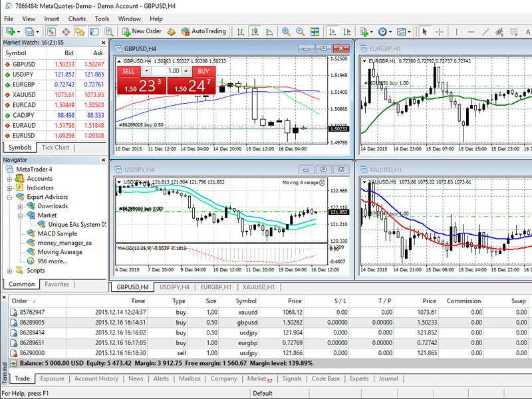Click the New Order button
Screen dimensions: 532x399
[142, 31]
